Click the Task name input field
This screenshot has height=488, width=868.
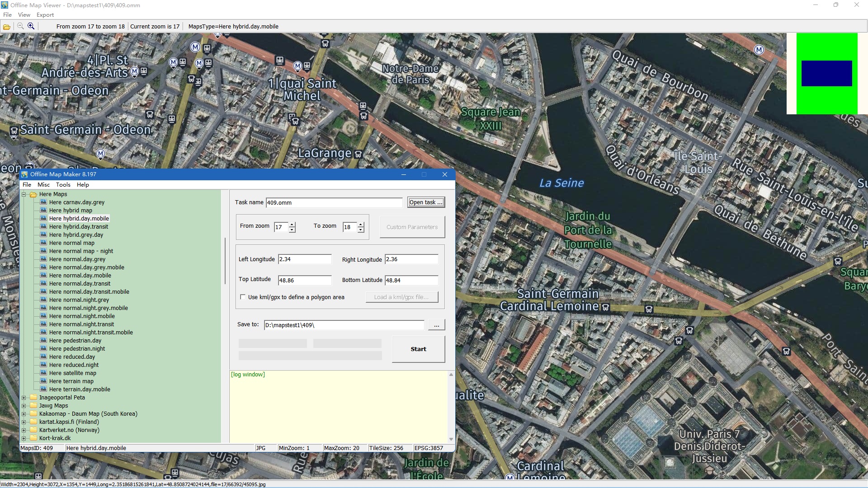coord(334,202)
